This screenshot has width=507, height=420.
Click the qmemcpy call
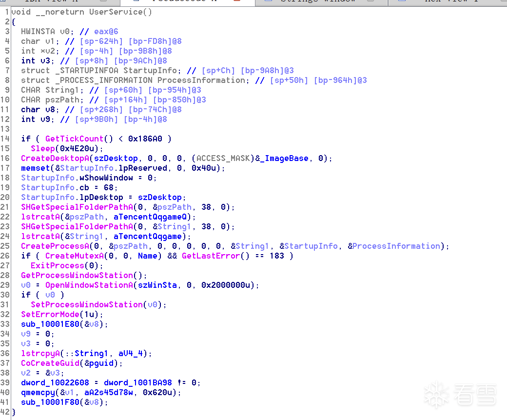[38, 392]
